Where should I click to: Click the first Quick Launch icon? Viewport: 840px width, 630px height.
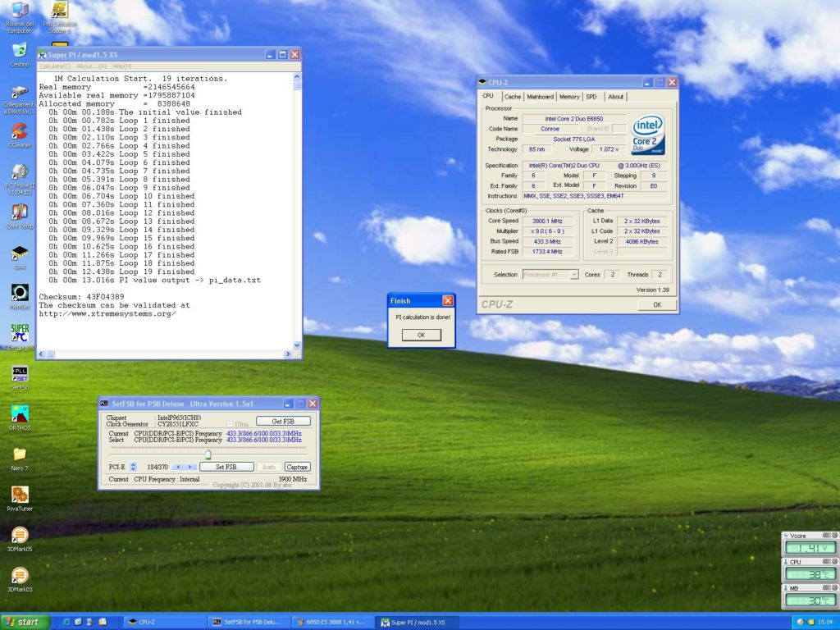pos(66,622)
